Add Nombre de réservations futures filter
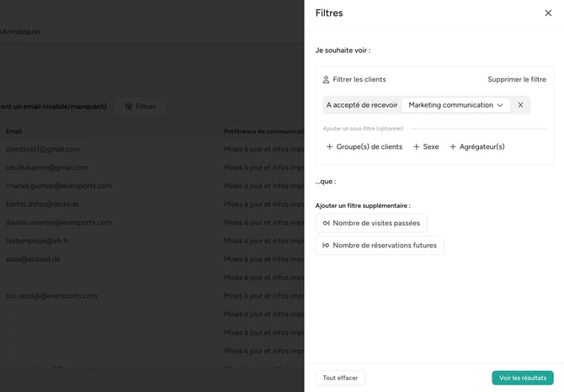The width and height of the screenshot is (564, 392). pos(380,246)
